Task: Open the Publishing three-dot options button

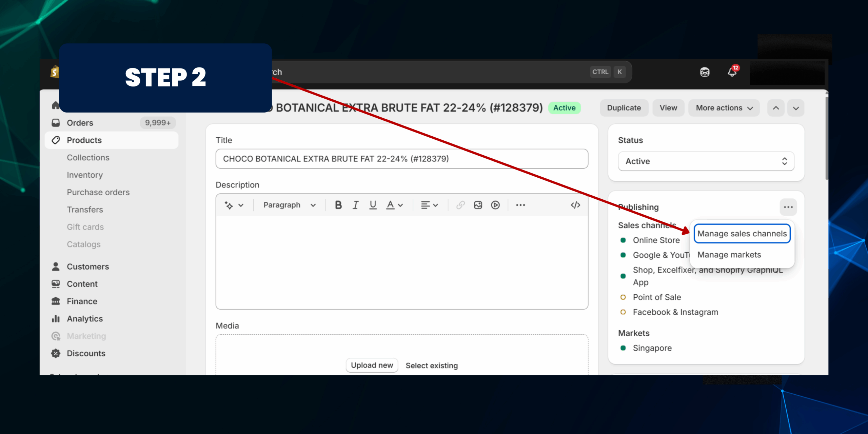Action: point(788,207)
